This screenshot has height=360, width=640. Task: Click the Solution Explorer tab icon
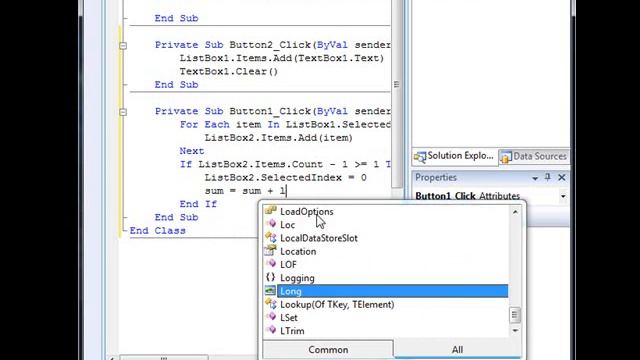pos(420,157)
